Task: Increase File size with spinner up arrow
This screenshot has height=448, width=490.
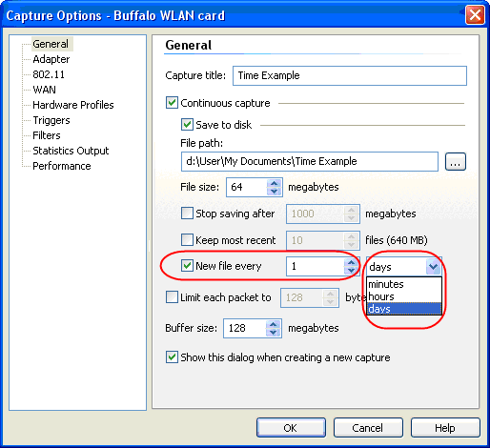Action: 274,183
